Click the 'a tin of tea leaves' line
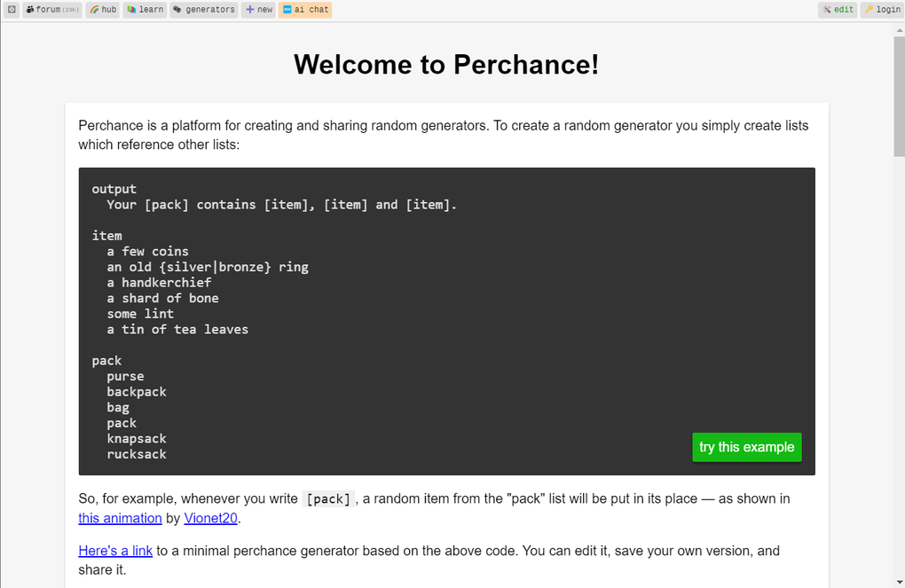The width and height of the screenshot is (905, 588). click(x=177, y=330)
